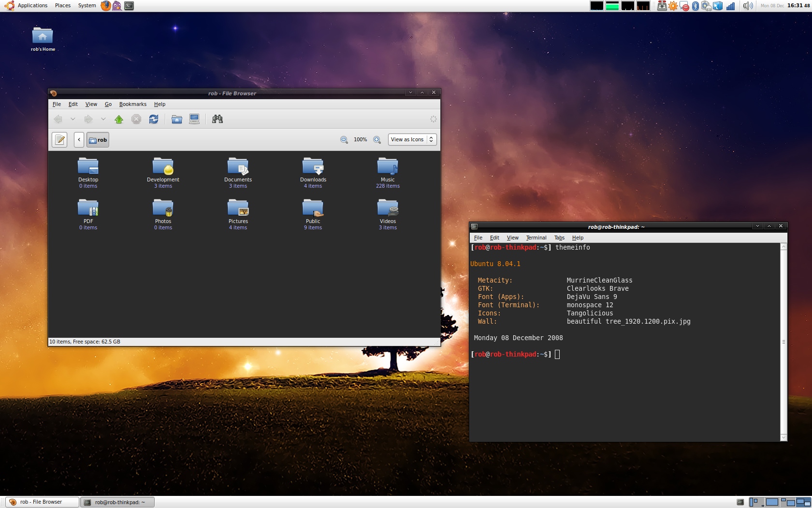The height and width of the screenshot is (508, 812).
Task: Toggle the 'rob' path button
Action: coord(98,140)
